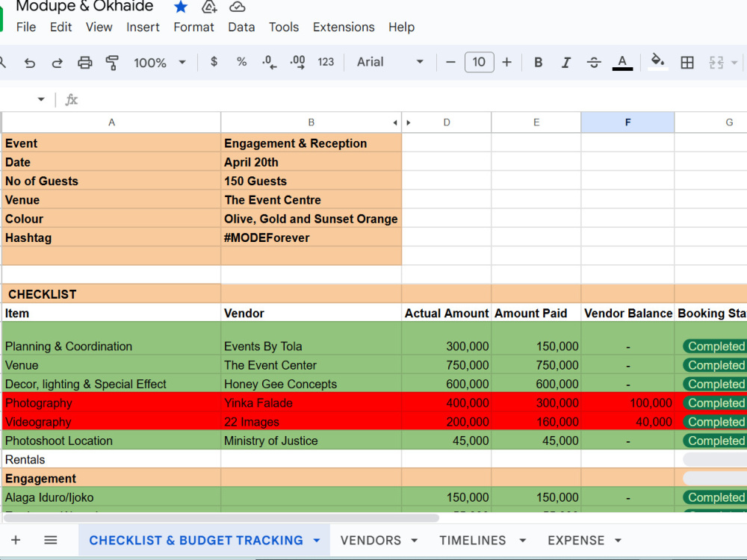
Task: Switch to the VENDORS sheet tab
Action: [371, 540]
